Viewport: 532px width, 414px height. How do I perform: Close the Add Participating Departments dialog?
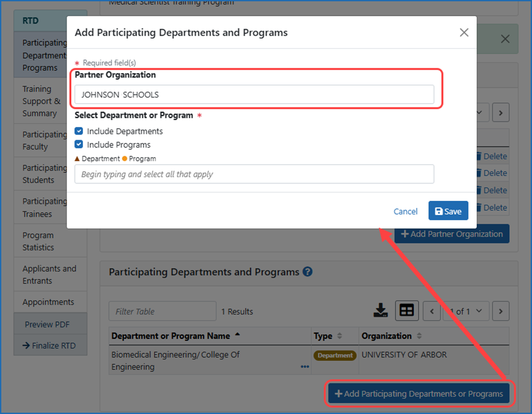464,33
